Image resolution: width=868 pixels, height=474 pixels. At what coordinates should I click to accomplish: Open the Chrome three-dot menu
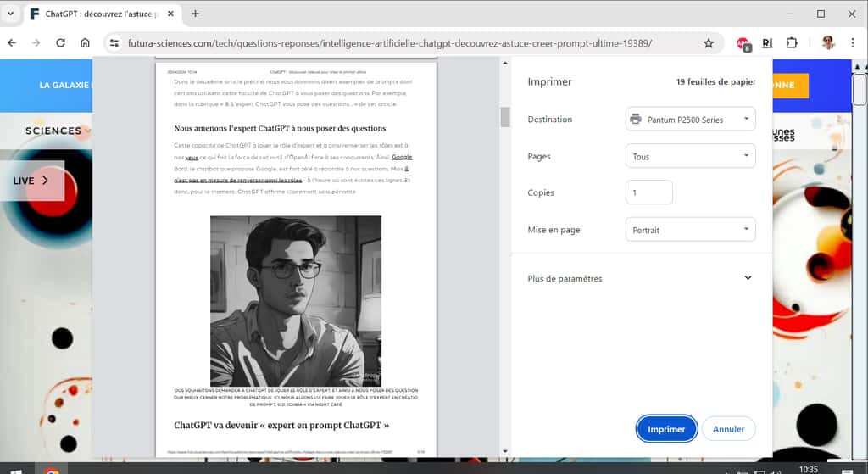[853, 42]
